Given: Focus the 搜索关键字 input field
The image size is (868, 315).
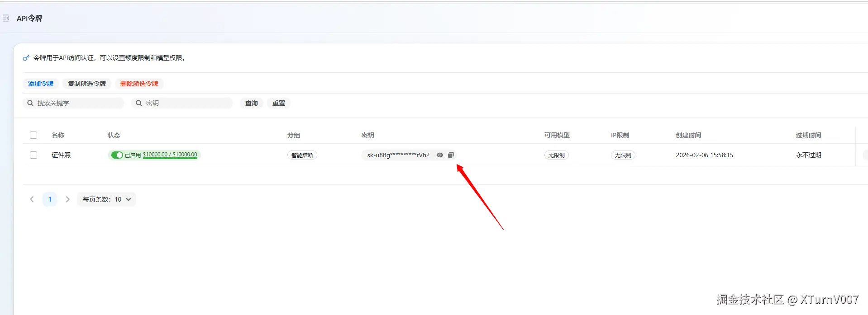Looking at the screenshot, I should (x=73, y=103).
